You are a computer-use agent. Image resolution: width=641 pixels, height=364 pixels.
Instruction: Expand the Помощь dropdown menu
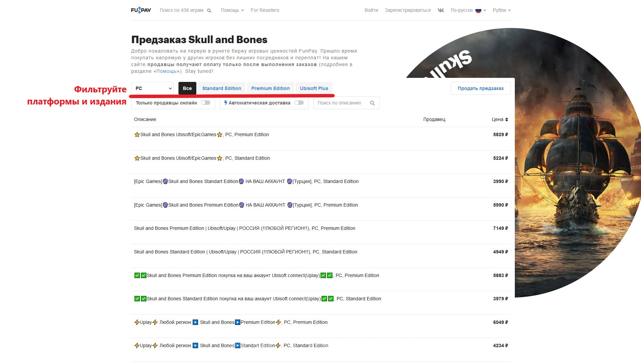point(232,10)
